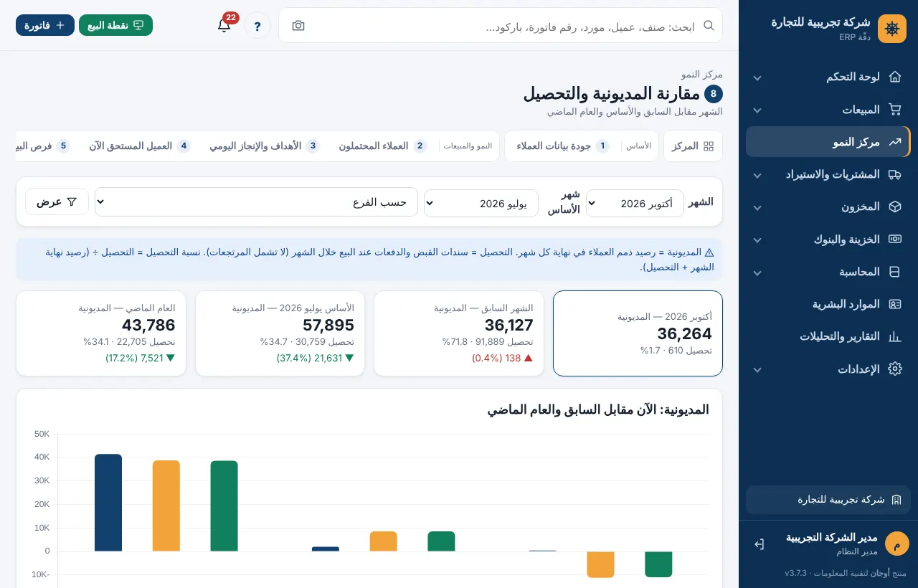
Task: Expand the المحاسبة submenu chevron
Action: coord(757,272)
